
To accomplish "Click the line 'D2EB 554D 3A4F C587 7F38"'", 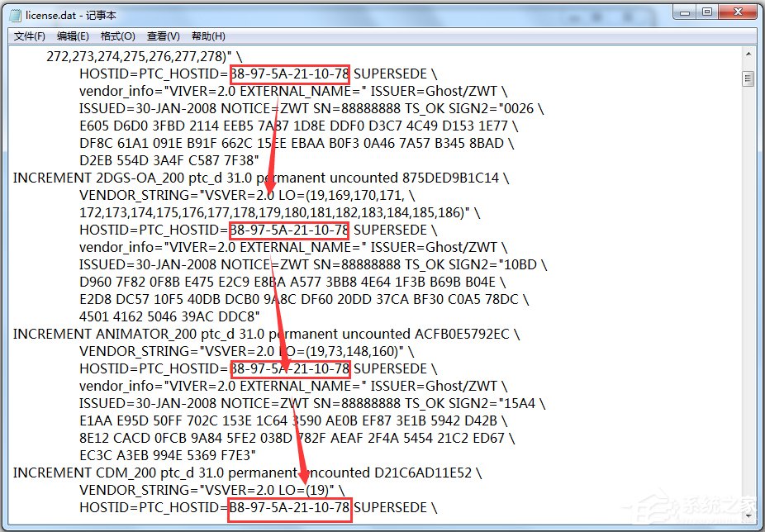I will [169, 160].
